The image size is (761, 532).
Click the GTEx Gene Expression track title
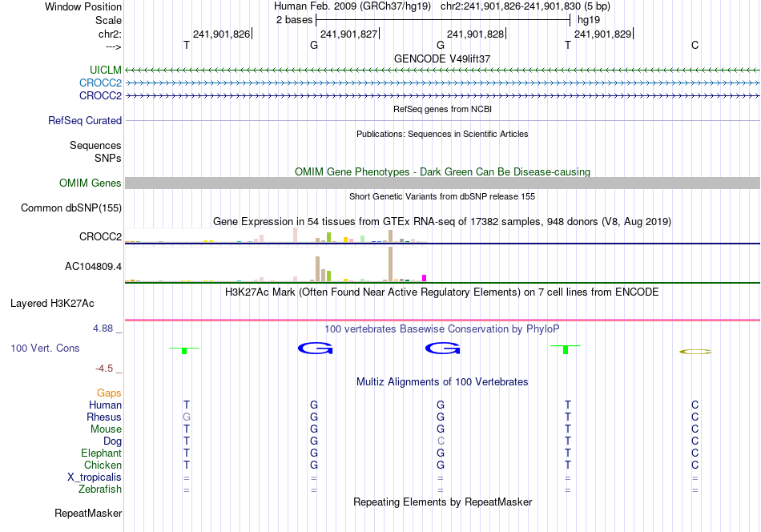click(x=442, y=222)
